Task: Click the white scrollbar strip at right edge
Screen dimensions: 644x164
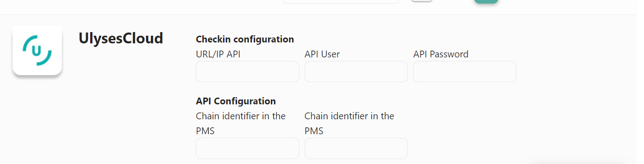Action: (x=640, y=82)
